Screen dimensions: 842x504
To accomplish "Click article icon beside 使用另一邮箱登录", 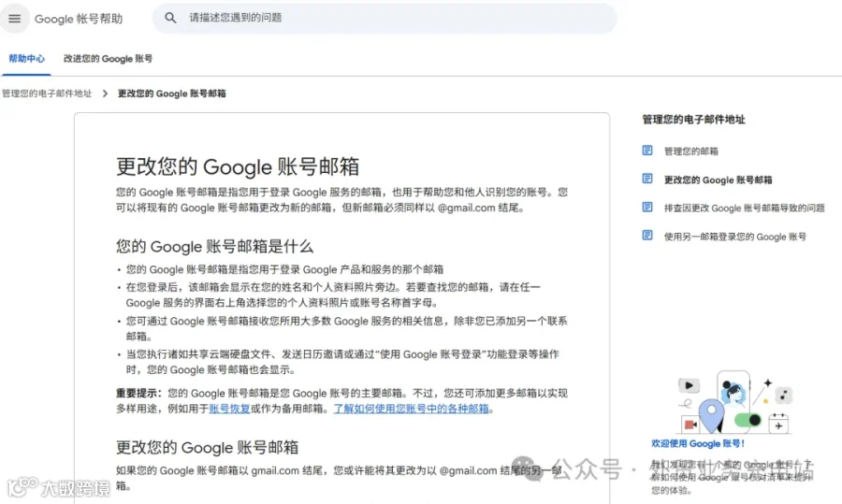I will pos(647,235).
